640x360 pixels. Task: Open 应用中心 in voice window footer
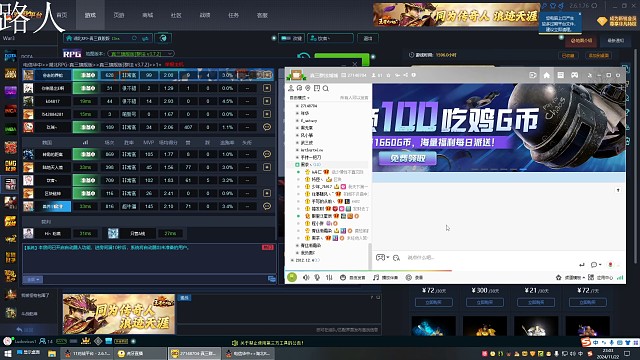(x=601, y=278)
